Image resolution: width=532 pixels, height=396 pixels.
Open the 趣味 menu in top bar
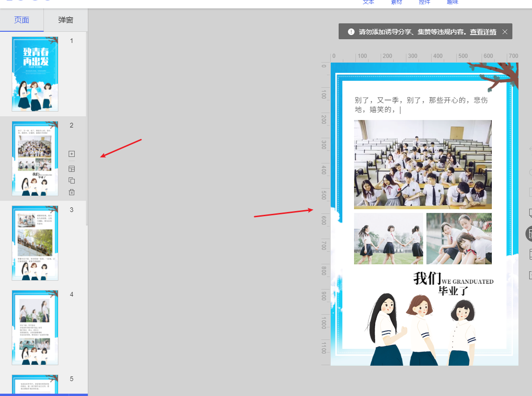pos(452,2)
